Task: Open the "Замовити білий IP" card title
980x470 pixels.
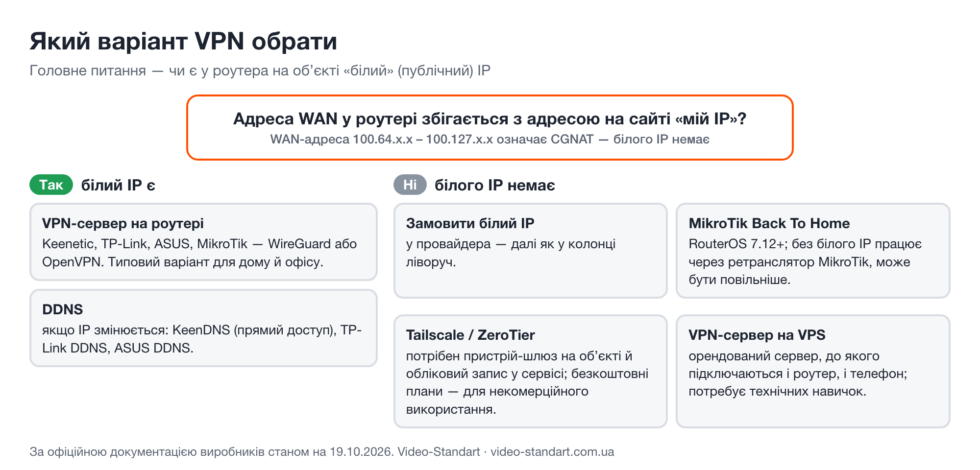Action: [x=470, y=224]
